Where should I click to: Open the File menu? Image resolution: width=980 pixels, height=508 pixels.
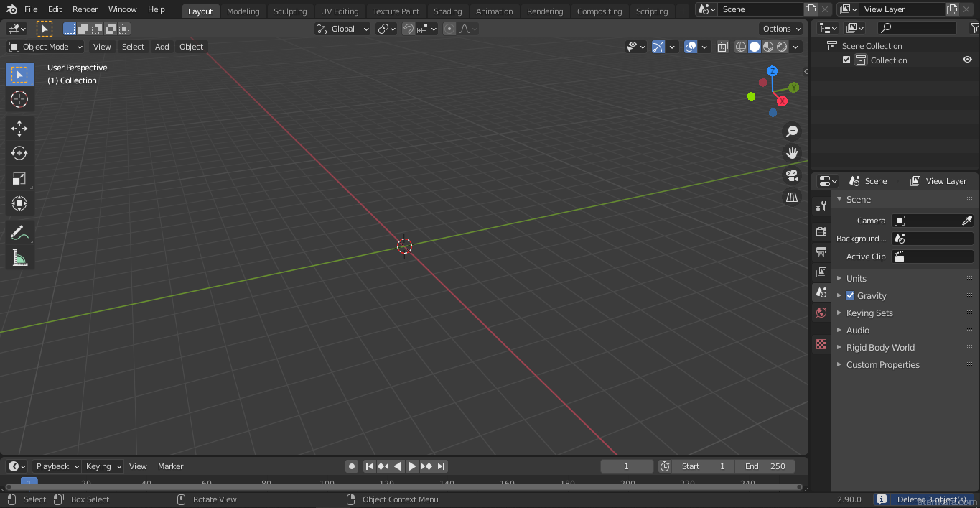31,9
